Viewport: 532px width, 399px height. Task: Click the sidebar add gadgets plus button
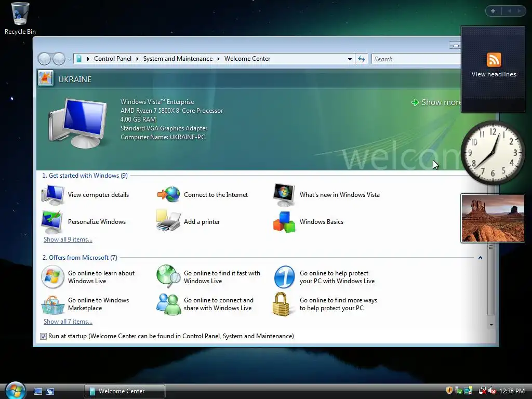click(493, 11)
